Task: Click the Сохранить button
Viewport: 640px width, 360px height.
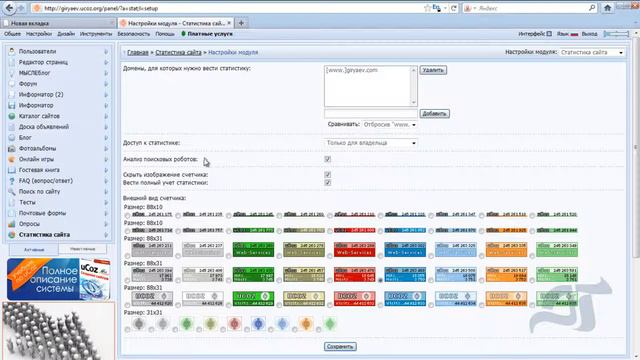Action: [340, 347]
